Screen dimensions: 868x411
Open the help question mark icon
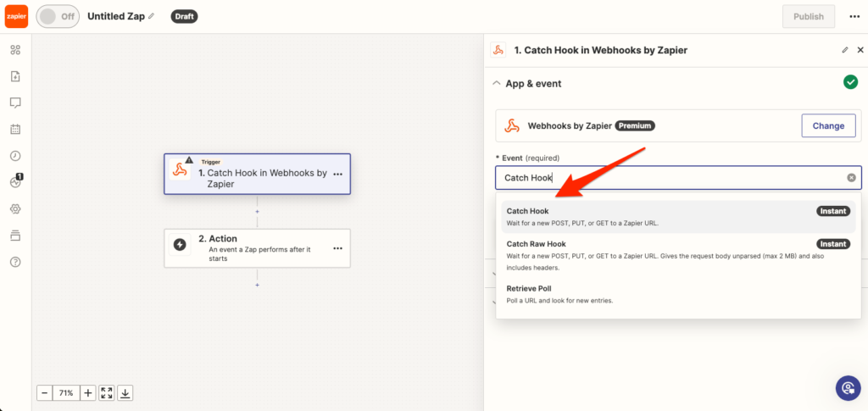click(15, 262)
